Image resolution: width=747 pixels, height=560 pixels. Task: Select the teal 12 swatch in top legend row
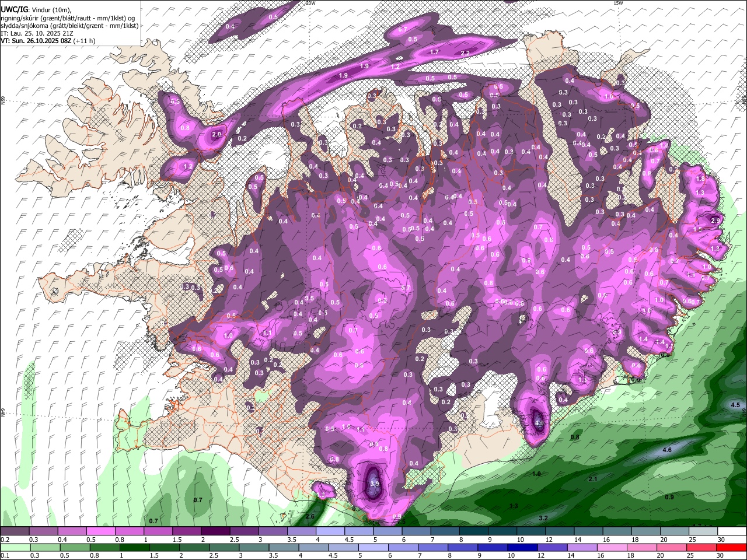(560, 531)
